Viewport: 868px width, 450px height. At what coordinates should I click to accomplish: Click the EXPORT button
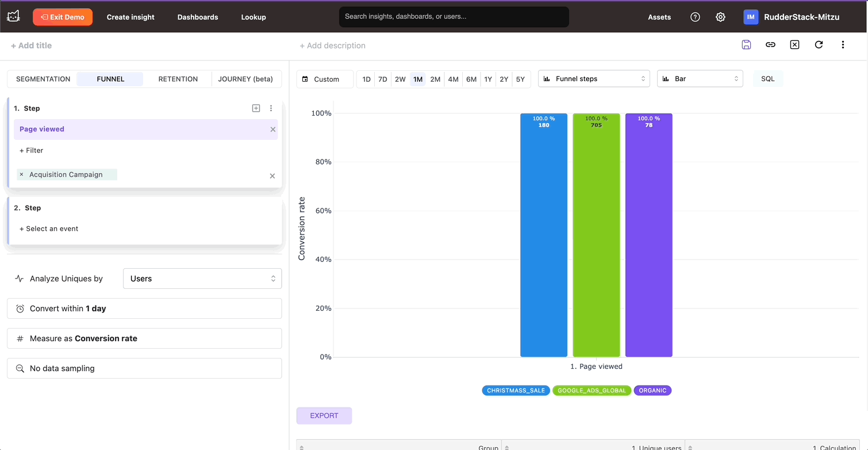pos(324,415)
